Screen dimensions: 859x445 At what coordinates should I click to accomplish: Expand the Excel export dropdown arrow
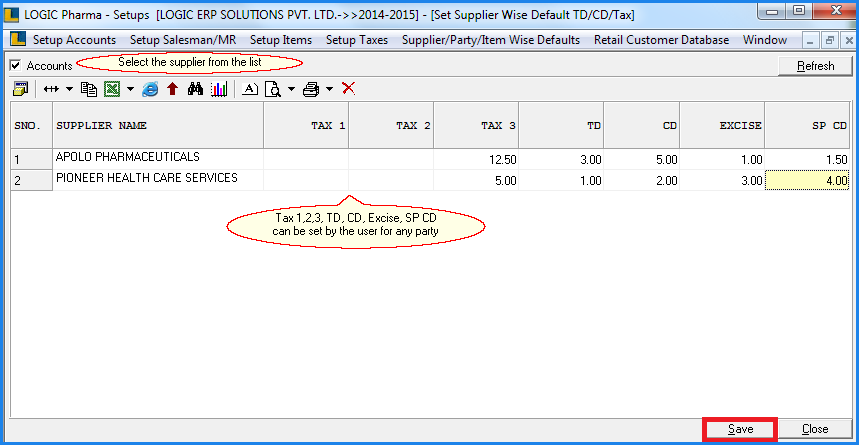tap(129, 89)
